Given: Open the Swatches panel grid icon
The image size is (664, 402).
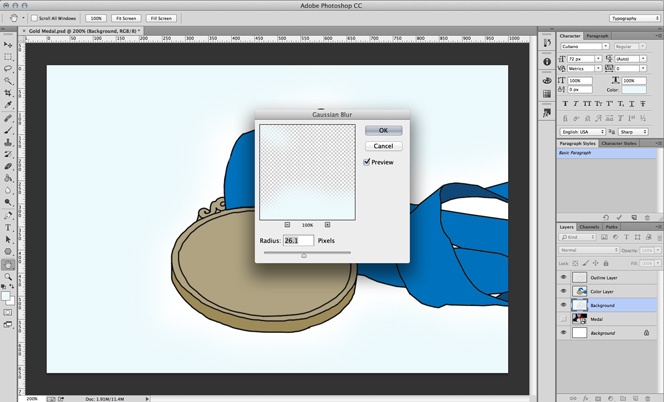Looking at the screenshot, I should [547, 94].
